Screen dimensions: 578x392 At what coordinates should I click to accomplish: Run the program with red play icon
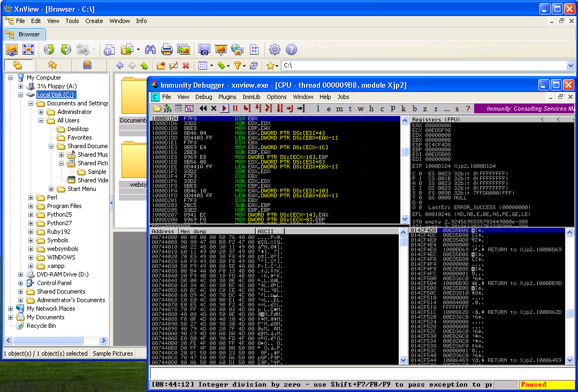pos(224,109)
